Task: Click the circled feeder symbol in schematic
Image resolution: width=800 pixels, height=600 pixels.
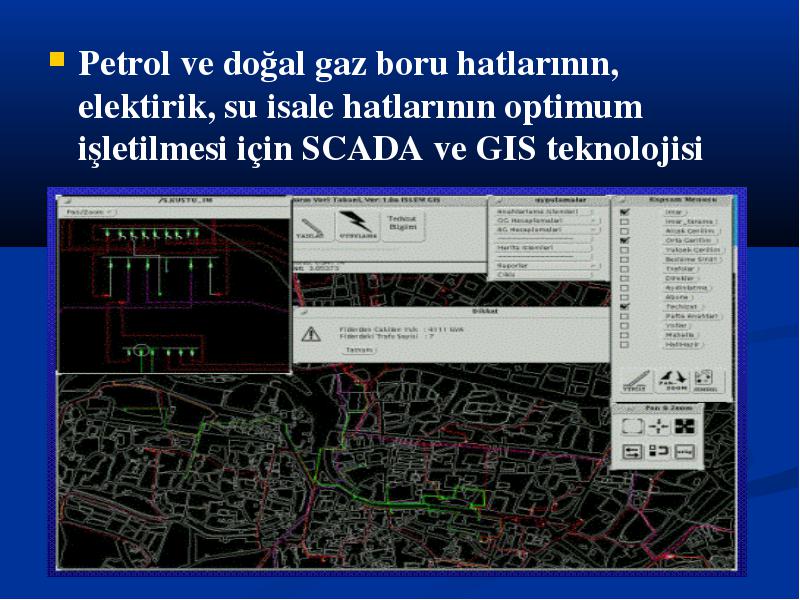Action: (141, 351)
